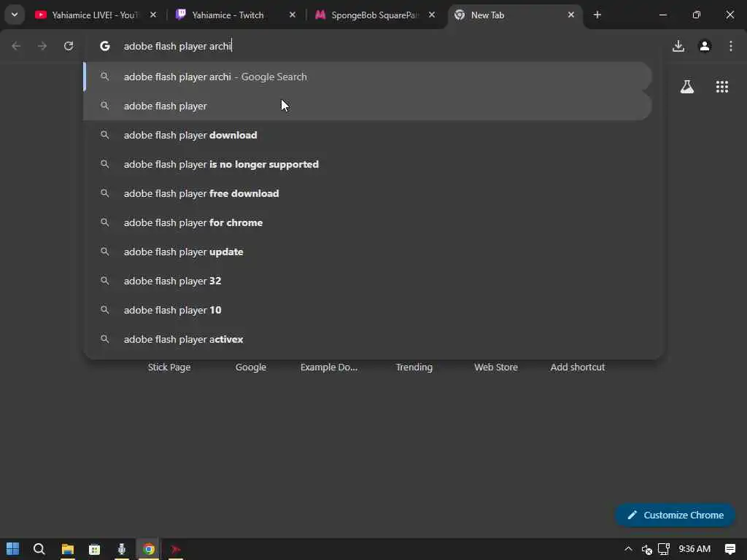Open the tab search dropdown arrow
Viewport: 747px width, 560px height.
tap(15, 15)
